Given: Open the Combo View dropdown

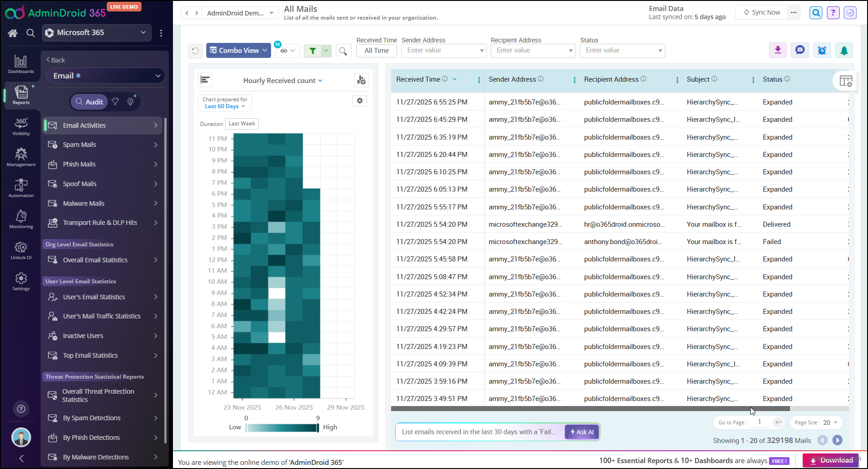Looking at the screenshot, I should [x=238, y=50].
